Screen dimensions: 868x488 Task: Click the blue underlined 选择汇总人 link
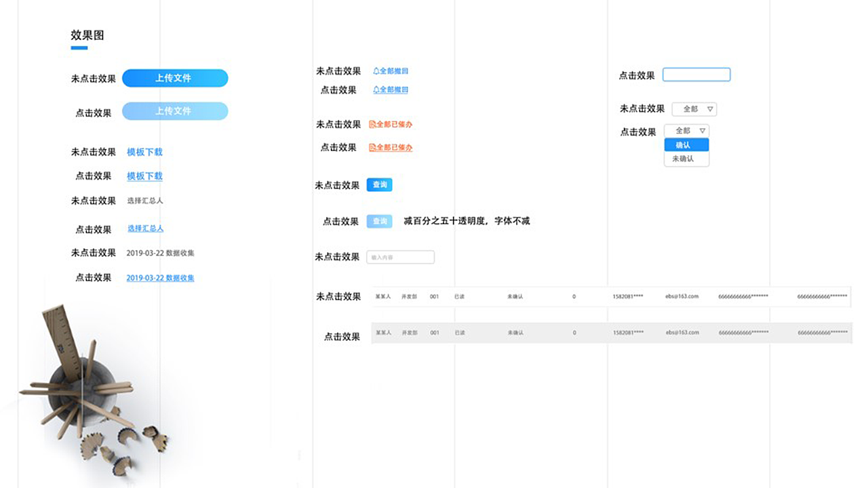(145, 228)
